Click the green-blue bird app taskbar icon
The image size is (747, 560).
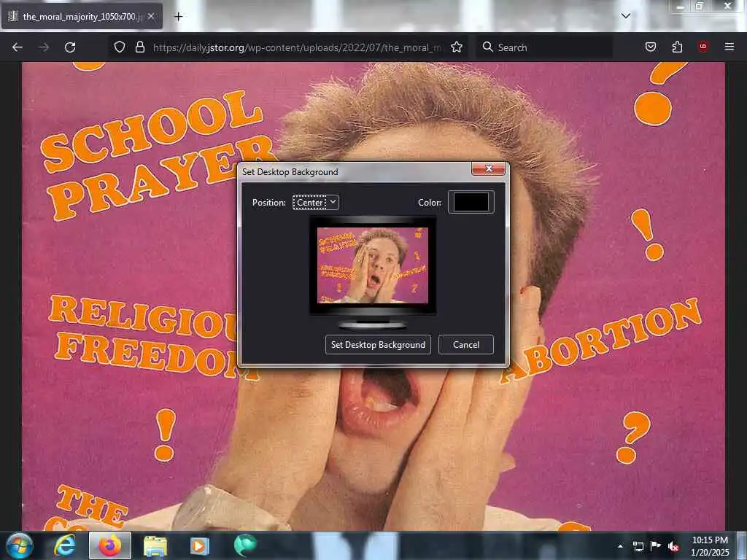pos(245,545)
